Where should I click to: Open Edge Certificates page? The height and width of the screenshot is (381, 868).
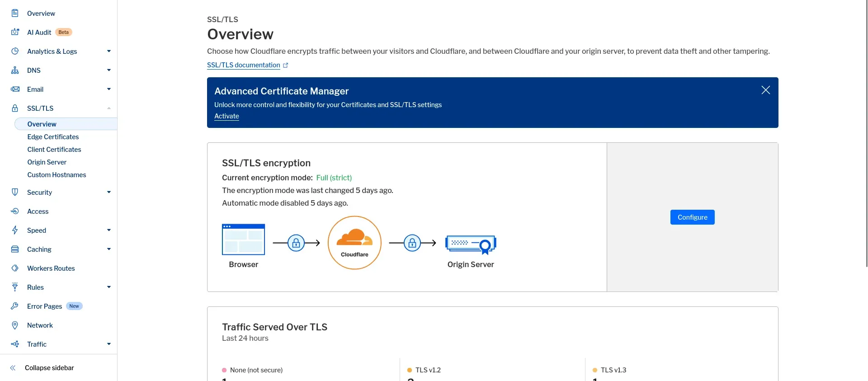click(x=53, y=136)
